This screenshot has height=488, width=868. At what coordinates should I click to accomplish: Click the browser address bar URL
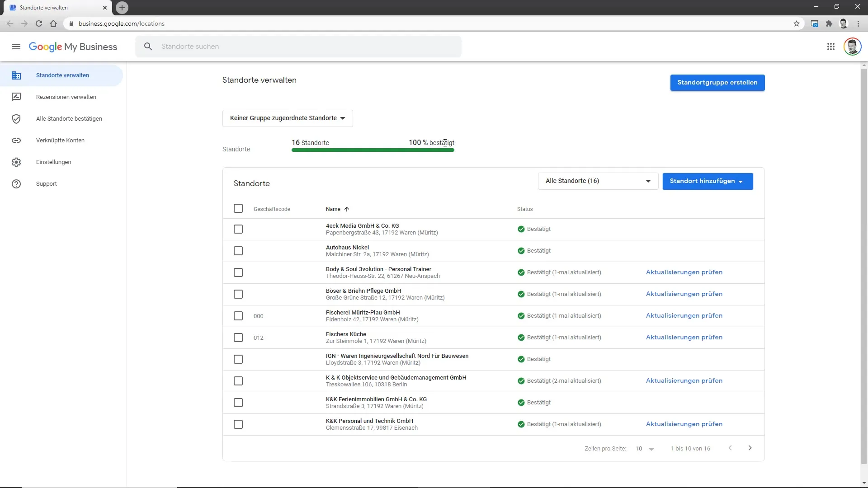[x=122, y=23]
